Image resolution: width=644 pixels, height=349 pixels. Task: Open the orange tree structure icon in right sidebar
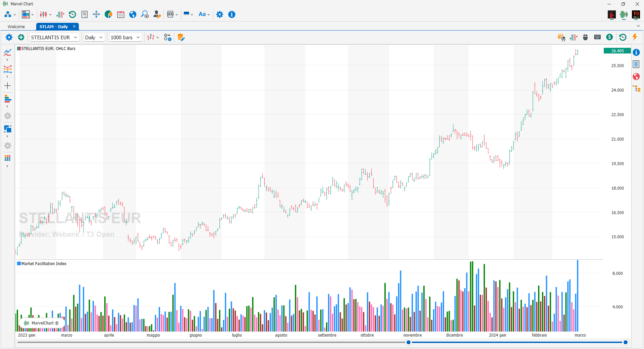(637, 89)
